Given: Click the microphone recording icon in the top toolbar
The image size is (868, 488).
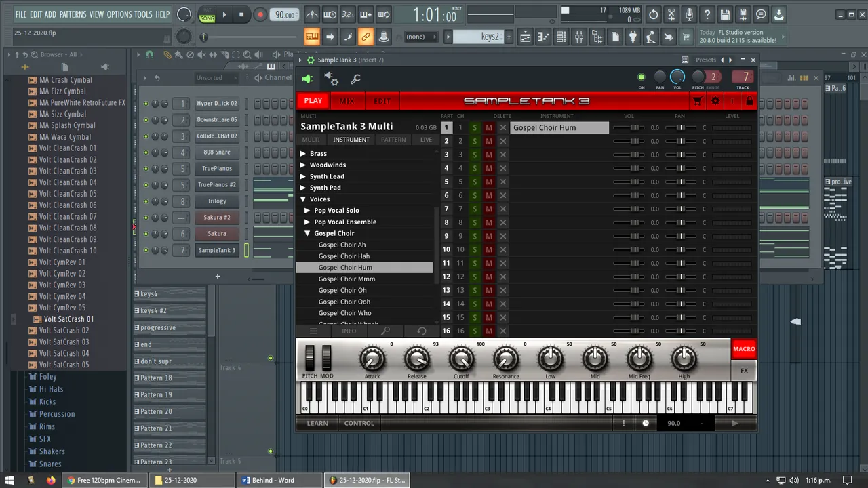Looking at the screenshot, I should pos(689,14).
